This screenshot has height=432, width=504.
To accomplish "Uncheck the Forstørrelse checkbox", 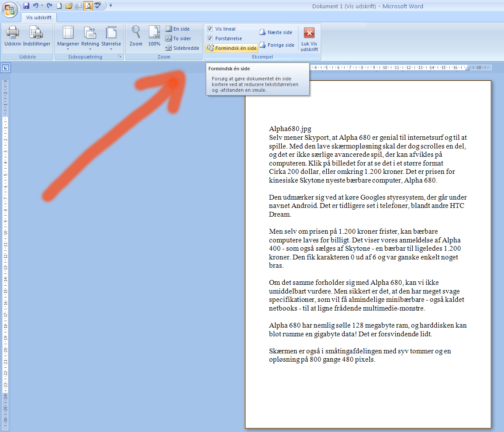I will click(210, 38).
